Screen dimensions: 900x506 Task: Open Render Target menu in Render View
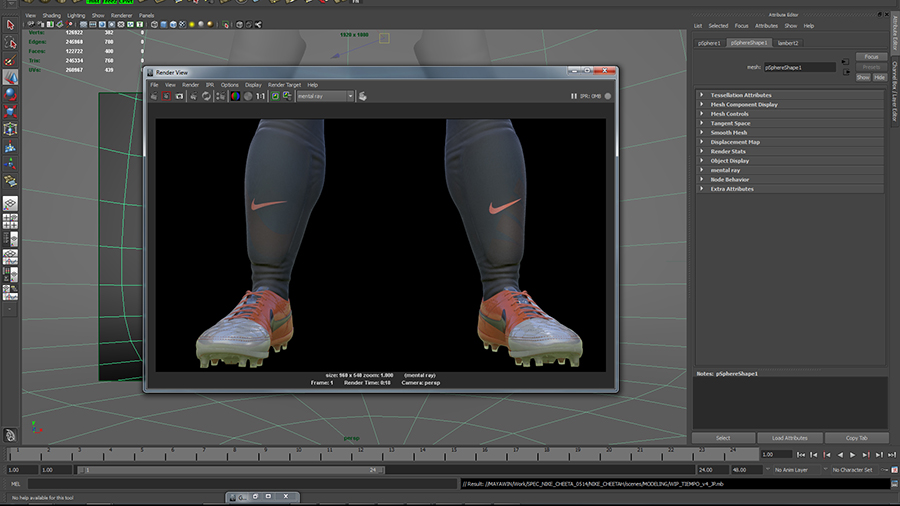[284, 85]
